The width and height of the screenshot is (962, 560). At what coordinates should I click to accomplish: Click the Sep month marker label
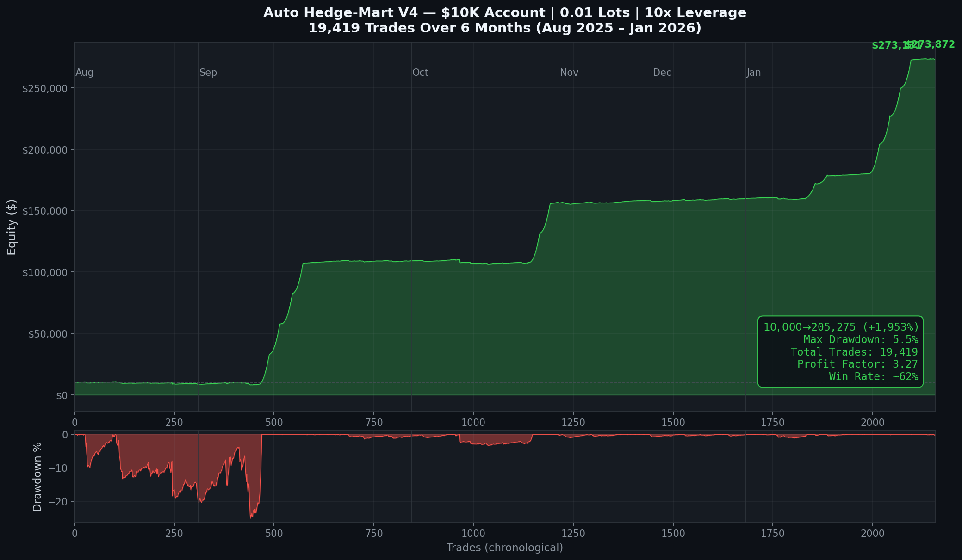tap(208, 73)
